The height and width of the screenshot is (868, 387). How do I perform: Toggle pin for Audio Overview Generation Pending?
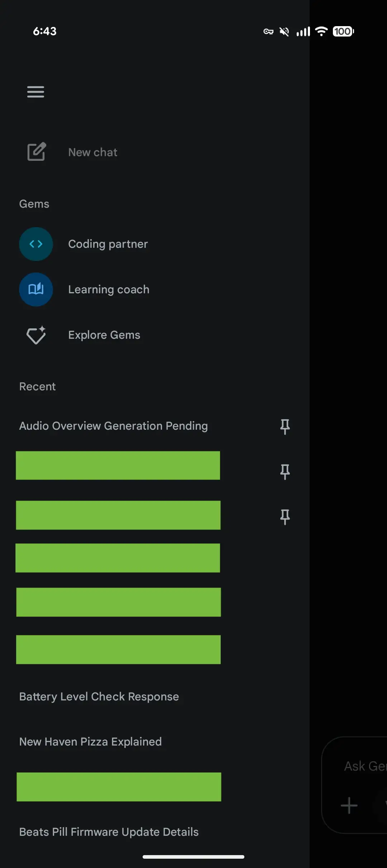pos(285,426)
